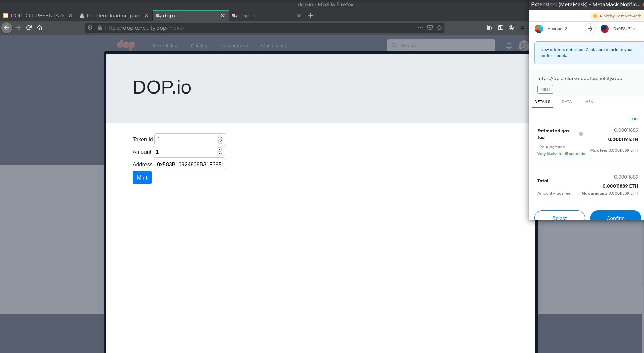Click the Firefox back arrow button
644x353 pixels.
click(7, 28)
